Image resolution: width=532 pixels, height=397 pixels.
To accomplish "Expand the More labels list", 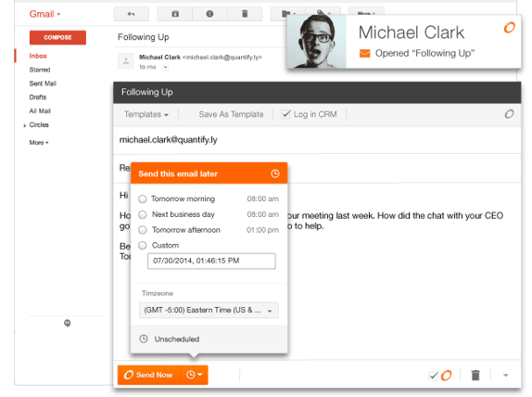I will coord(39,143).
